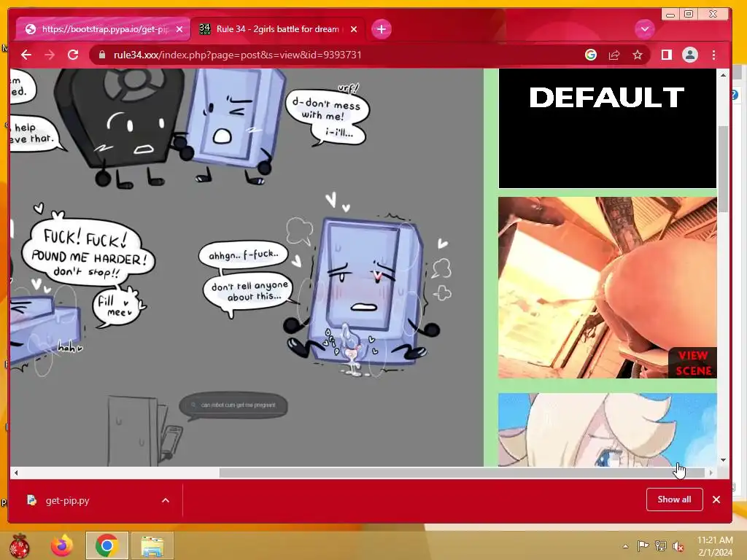Click the vertical scrollbar up arrow
This screenshot has height=560, width=747.
(723, 75)
